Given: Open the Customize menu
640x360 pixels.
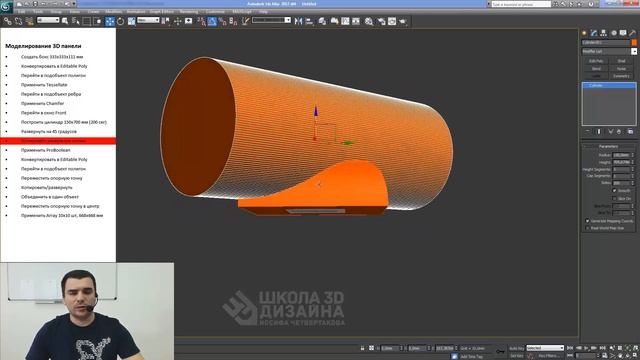Looking at the screenshot, I should 215,12.
